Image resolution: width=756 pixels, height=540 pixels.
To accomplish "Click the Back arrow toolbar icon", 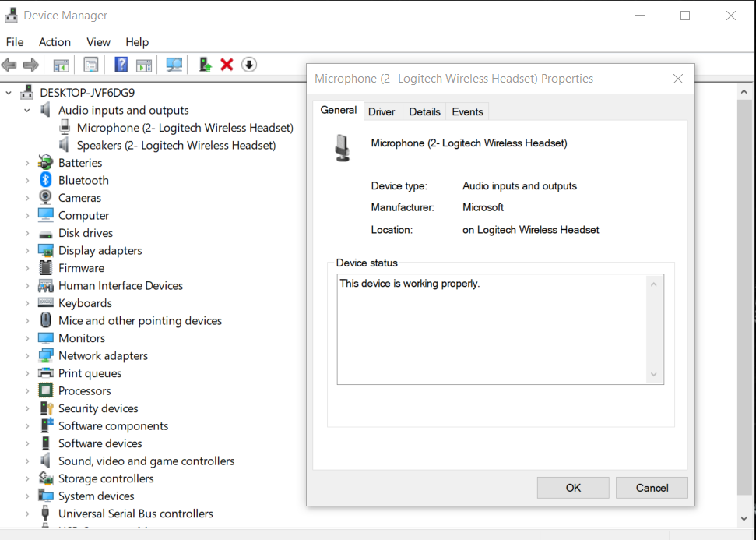I will pyautogui.click(x=9, y=65).
